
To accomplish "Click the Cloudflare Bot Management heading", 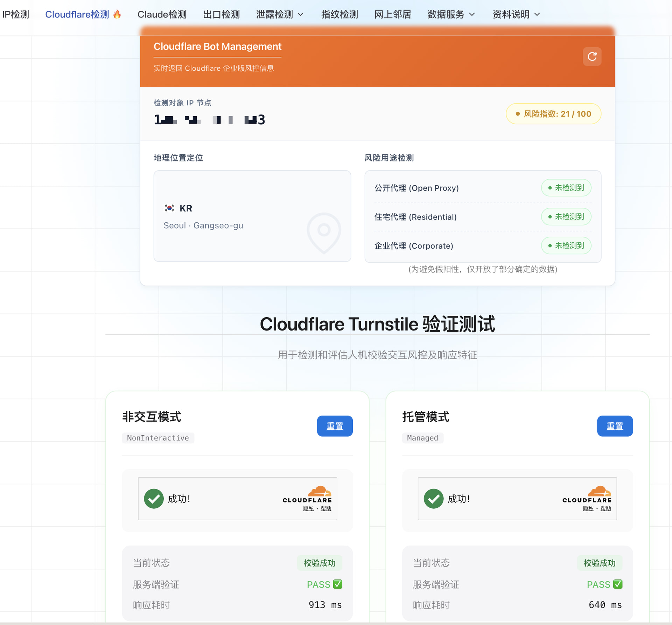I will pos(217,46).
